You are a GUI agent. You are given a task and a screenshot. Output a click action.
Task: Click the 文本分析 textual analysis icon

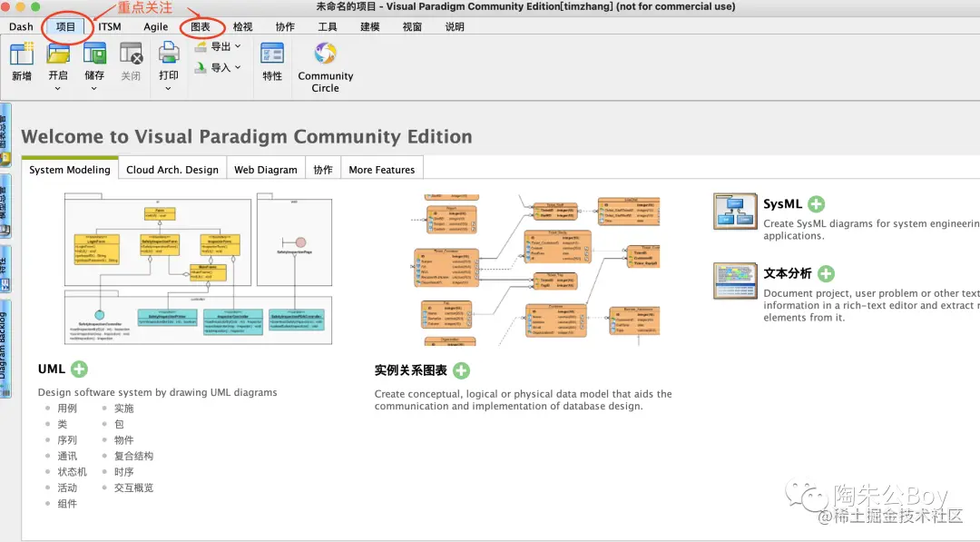[735, 281]
